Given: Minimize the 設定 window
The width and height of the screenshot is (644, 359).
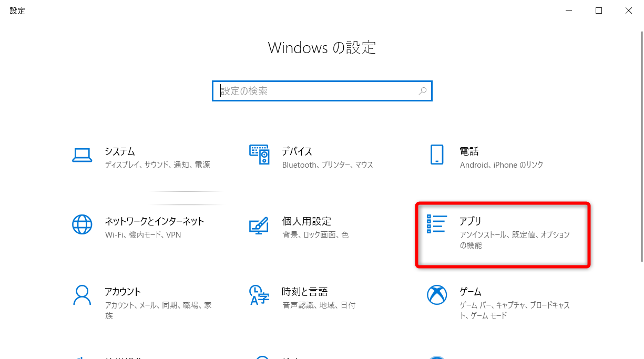Looking at the screenshot, I should click(x=569, y=11).
